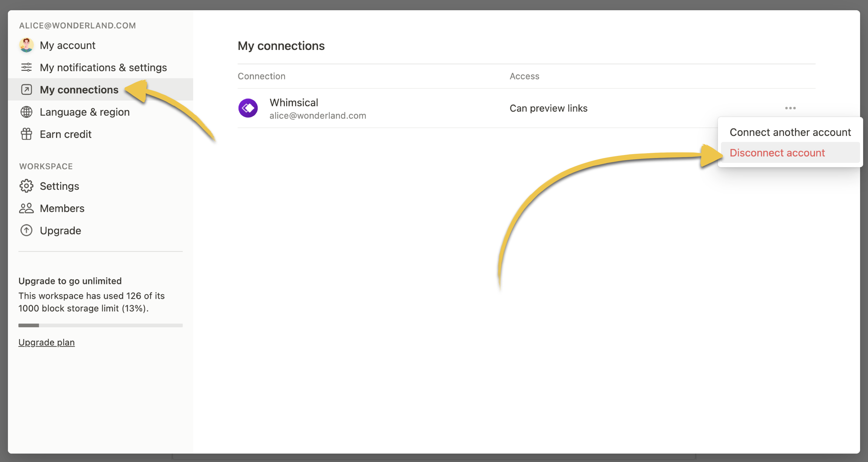Select the Whimsical connection entry

[x=294, y=102]
